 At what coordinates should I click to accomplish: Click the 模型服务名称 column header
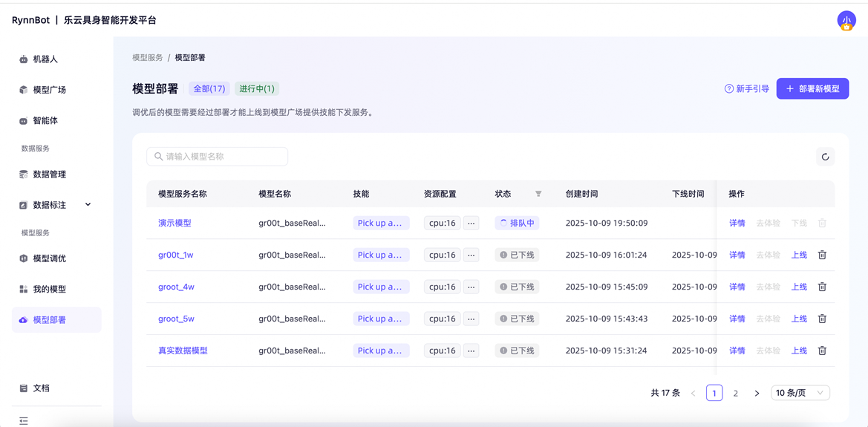tap(183, 194)
